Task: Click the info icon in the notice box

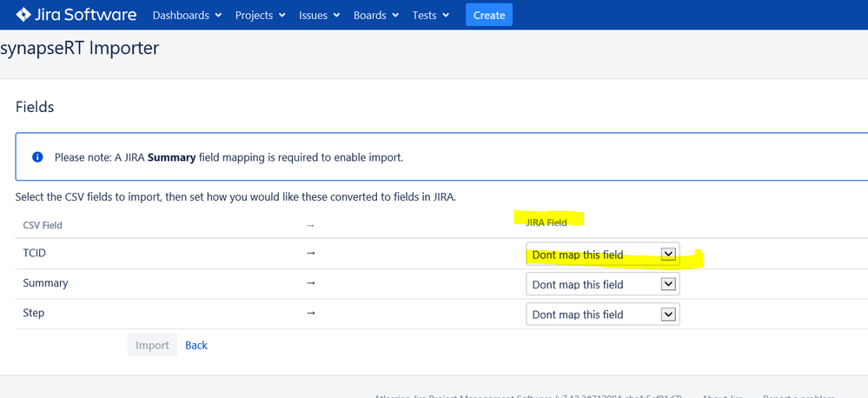Action: (x=37, y=157)
